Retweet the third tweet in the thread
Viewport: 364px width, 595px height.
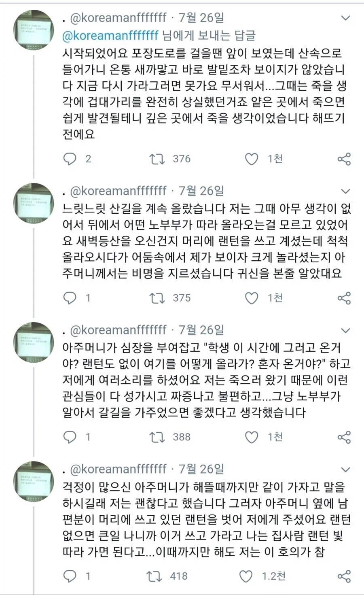click(x=157, y=437)
